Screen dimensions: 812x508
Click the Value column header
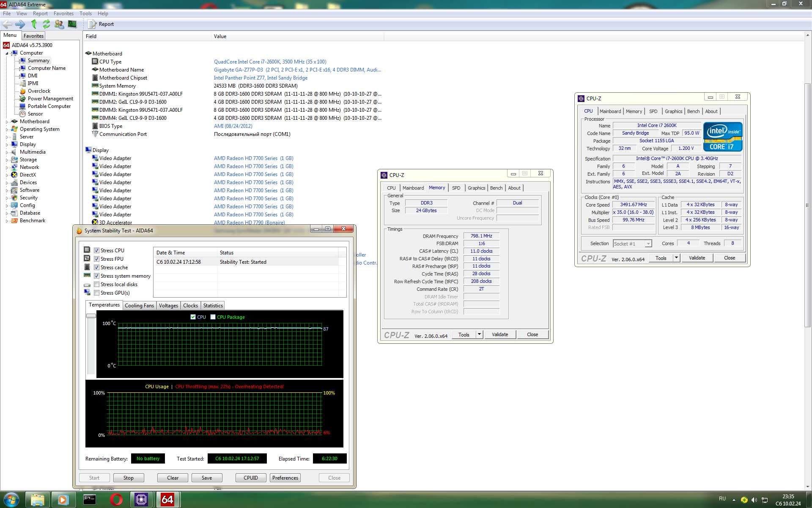[297, 36]
